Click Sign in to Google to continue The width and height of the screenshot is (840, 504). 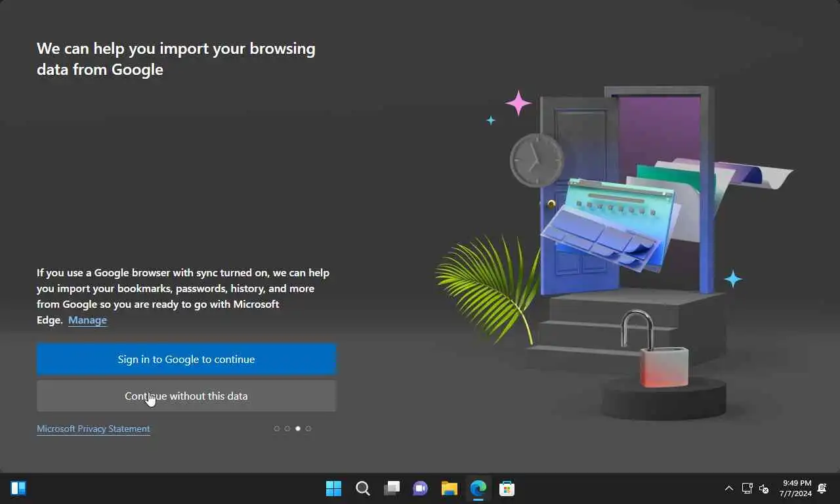186,359
